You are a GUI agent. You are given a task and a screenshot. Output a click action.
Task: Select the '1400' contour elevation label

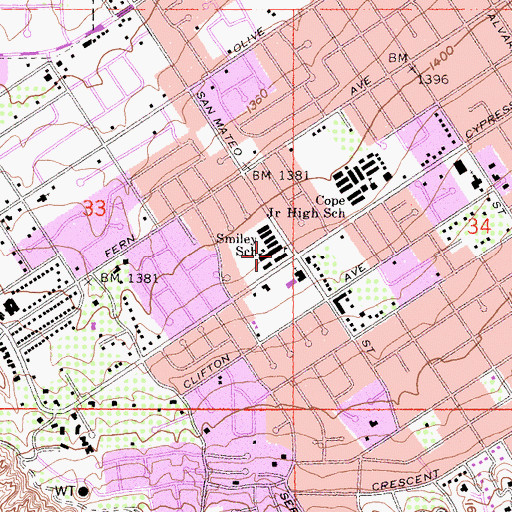[441, 57]
